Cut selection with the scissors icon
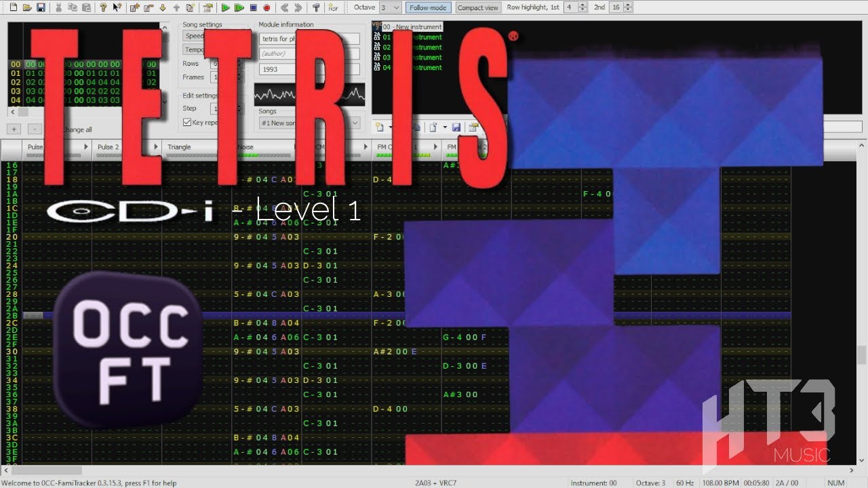868x488 pixels. pyautogui.click(x=59, y=7)
